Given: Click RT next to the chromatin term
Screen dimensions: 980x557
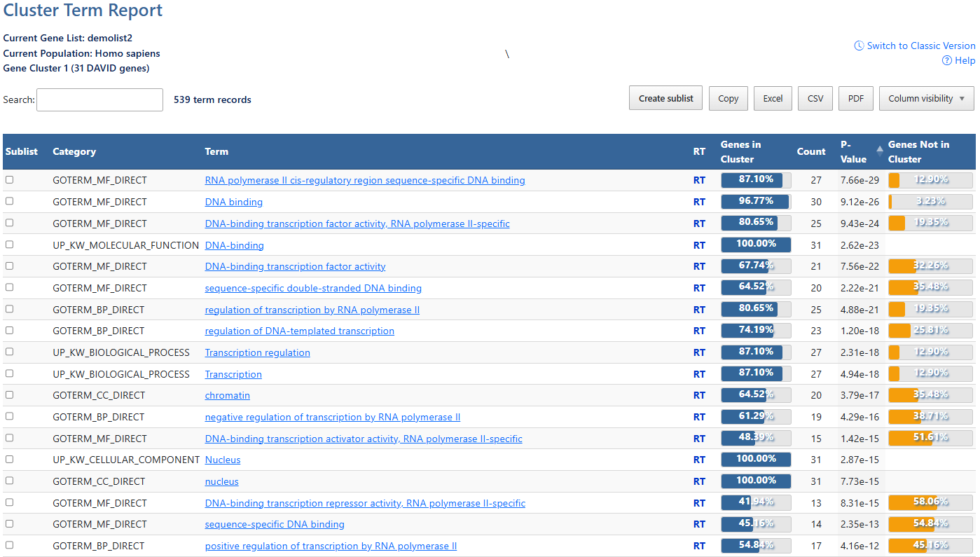Looking at the screenshot, I should [699, 394].
